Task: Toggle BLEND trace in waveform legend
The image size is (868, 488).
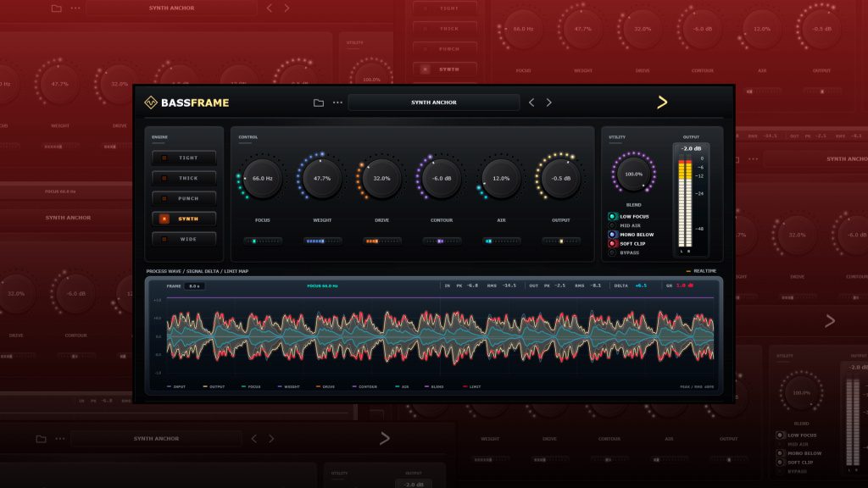Action: 434,386
